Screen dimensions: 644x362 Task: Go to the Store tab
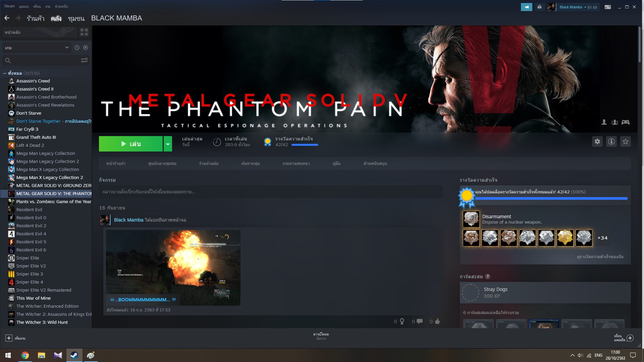click(36, 18)
